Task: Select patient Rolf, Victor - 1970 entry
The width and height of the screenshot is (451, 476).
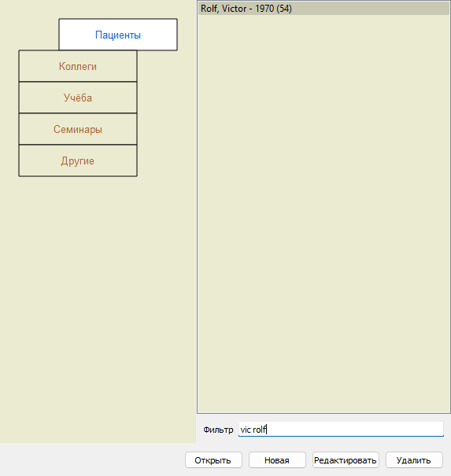Action: click(x=323, y=9)
